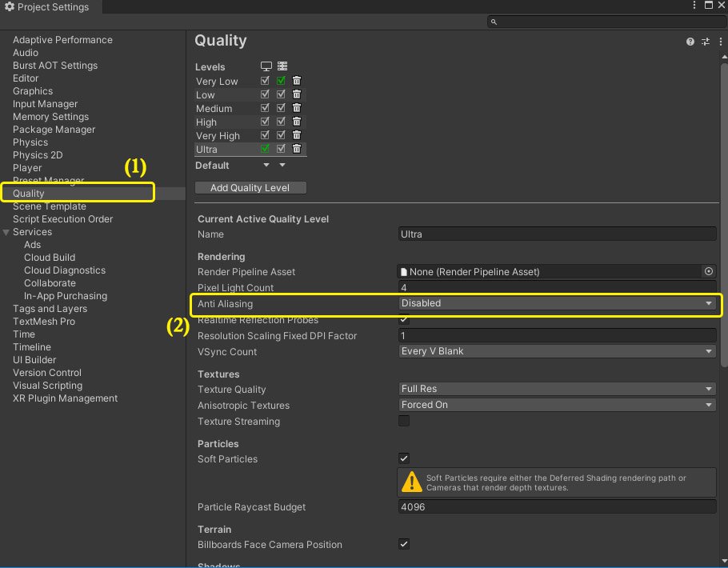Image resolution: width=728 pixels, height=568 pixels.
Task: Click the trash icon for Medium level
Action: [297, 108]
